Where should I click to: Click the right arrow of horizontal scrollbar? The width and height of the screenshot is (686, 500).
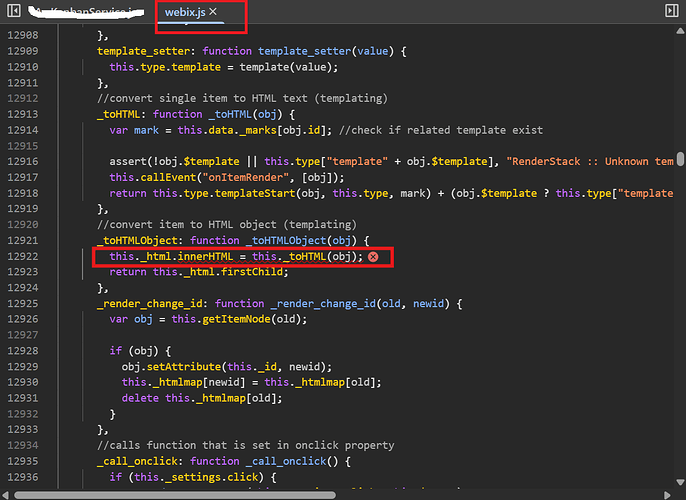tap(667, 495)
